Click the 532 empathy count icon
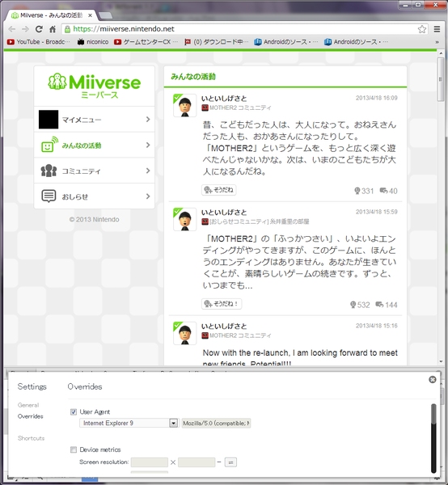 [x=353, y=305]
